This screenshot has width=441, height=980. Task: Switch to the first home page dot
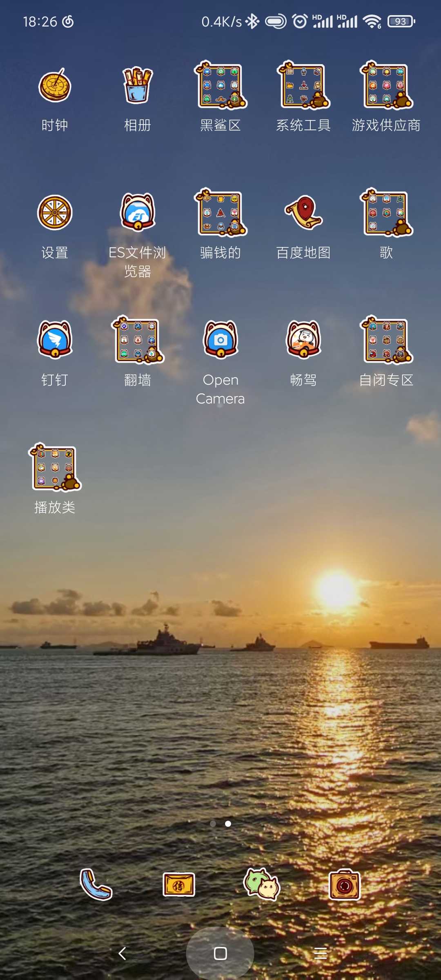point(213,824)
